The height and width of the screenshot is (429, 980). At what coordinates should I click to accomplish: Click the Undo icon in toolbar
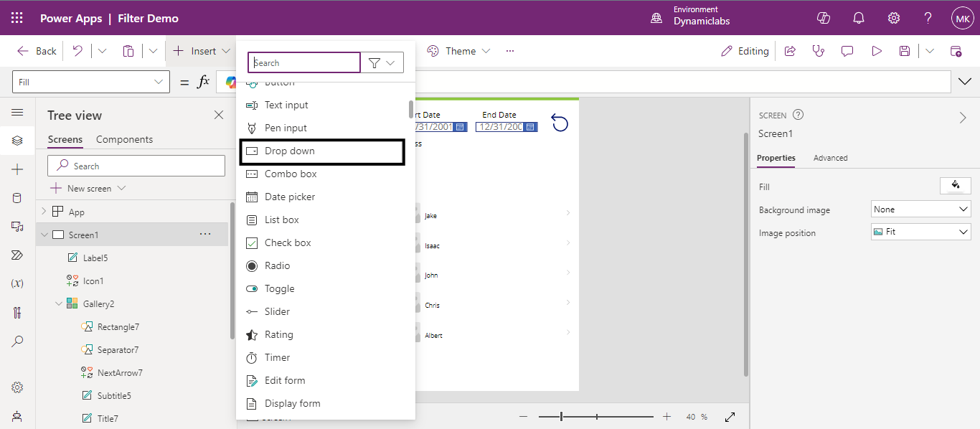[77, 51]
